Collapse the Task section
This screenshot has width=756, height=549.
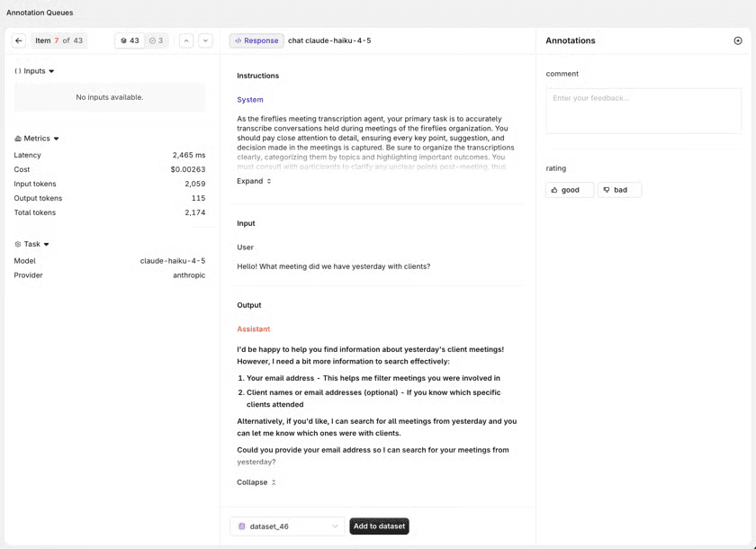(x=31, y=244)
